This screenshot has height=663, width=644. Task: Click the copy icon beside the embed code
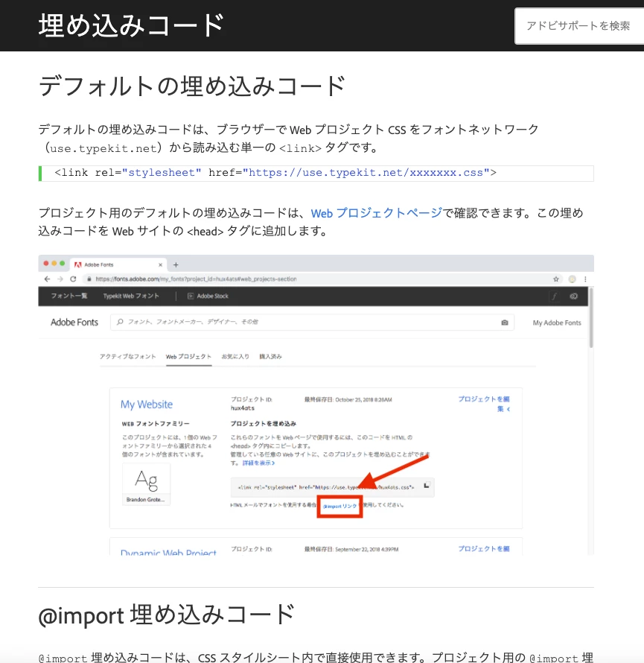click(427, 485)
